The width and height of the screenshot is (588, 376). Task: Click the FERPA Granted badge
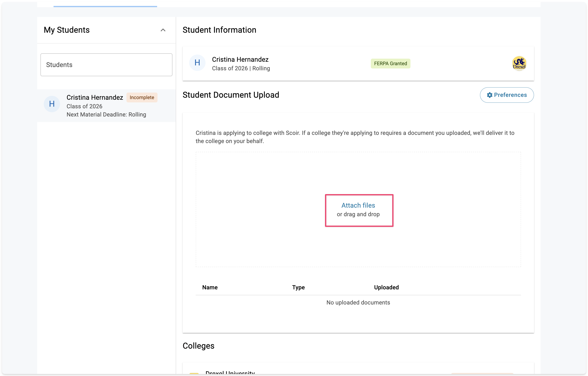390,64
